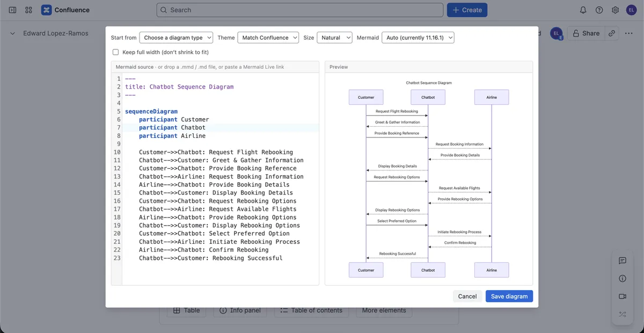
Task: Toggle the sidebar collapse icon
Action: (13, 10)
